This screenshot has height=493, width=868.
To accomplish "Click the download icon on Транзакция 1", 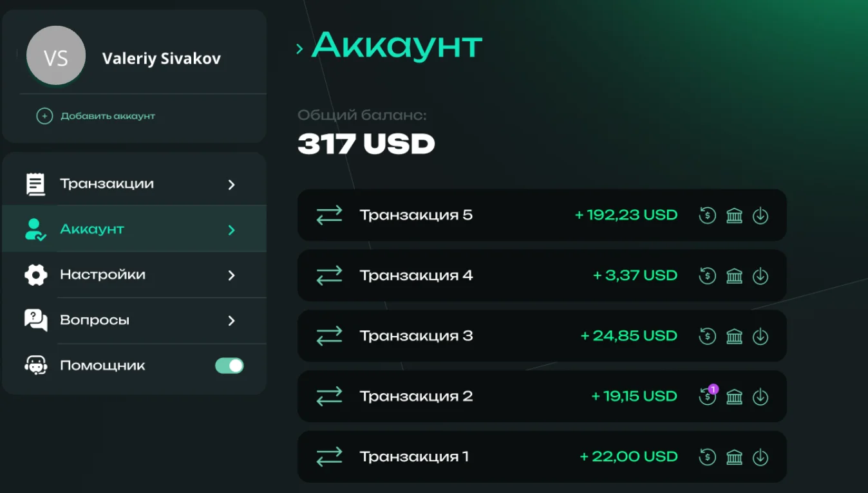I will tap(760, 458).
